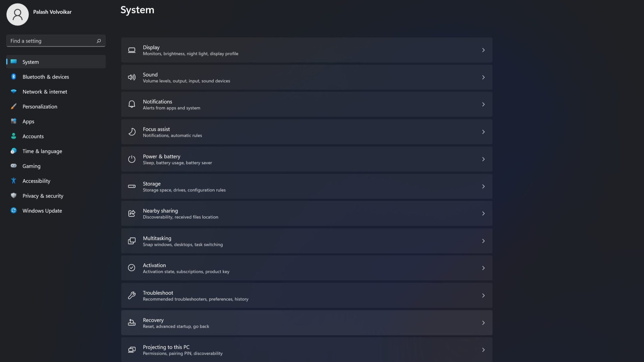
Task: Open Nearby sharing discoverability settings
Action: coord(307,214)
